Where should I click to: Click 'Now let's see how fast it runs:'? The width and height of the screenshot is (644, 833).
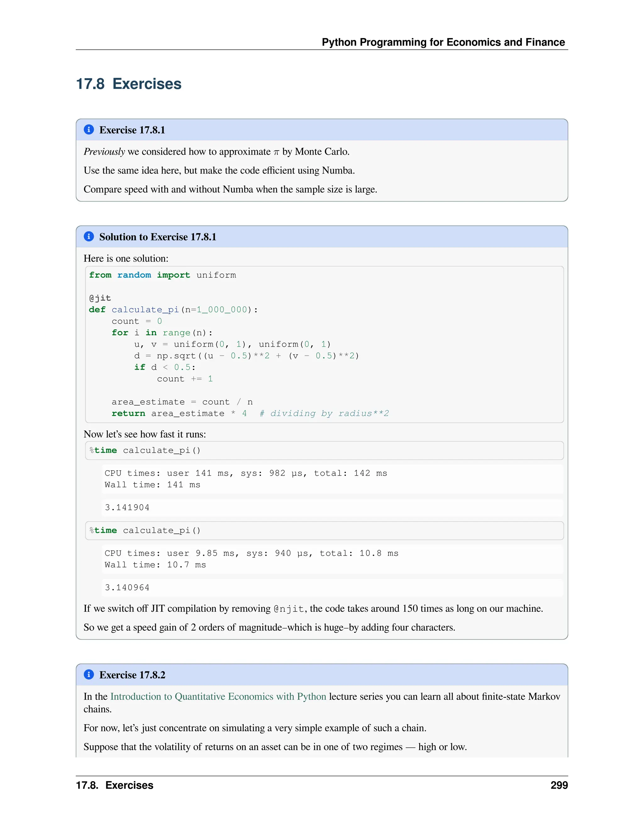pyautogui.click(x=145, y=434)
